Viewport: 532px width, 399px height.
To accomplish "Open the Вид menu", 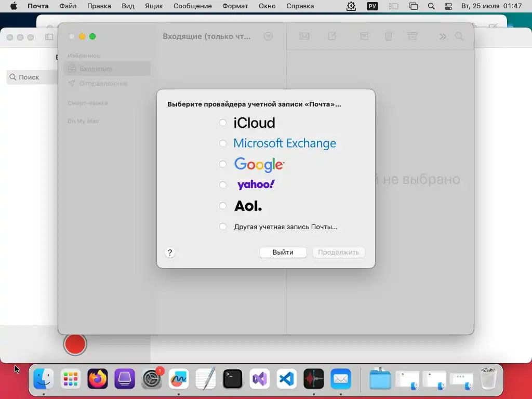I will coord(128,6).
